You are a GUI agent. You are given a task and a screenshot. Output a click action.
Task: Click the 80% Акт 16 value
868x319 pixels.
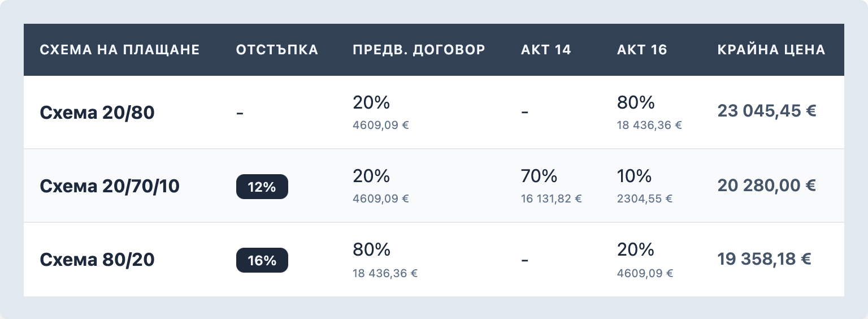(x=636, y=103)
